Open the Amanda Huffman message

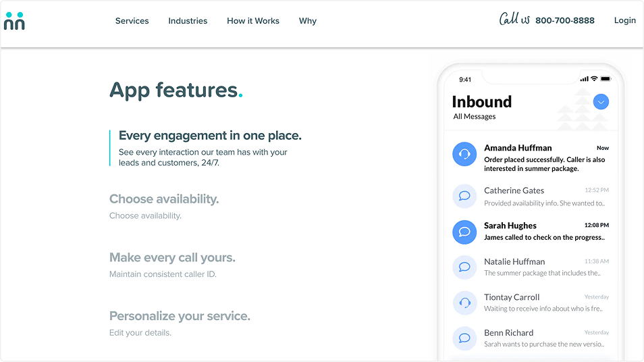pos(531,157)
